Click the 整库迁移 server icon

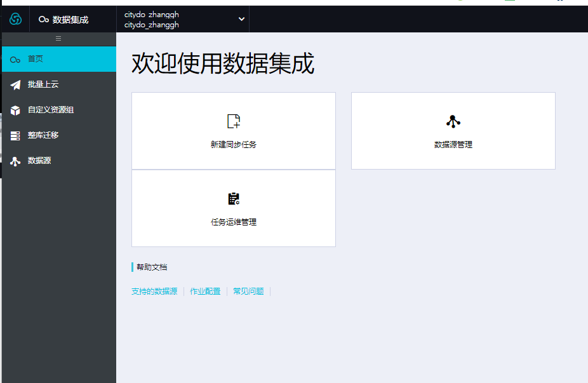[15, 135]
